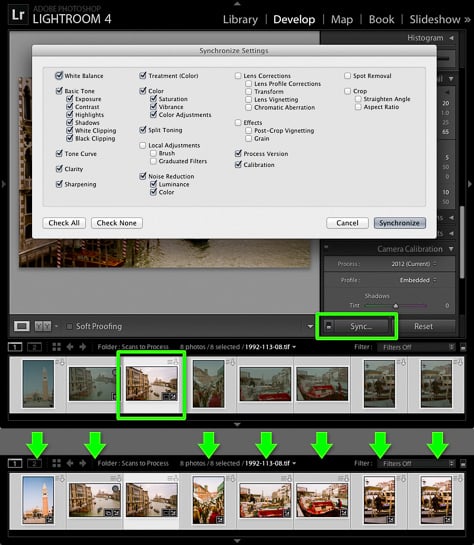
Task: Enable the Spot Removal checkbox
Action: click(348, 75)
